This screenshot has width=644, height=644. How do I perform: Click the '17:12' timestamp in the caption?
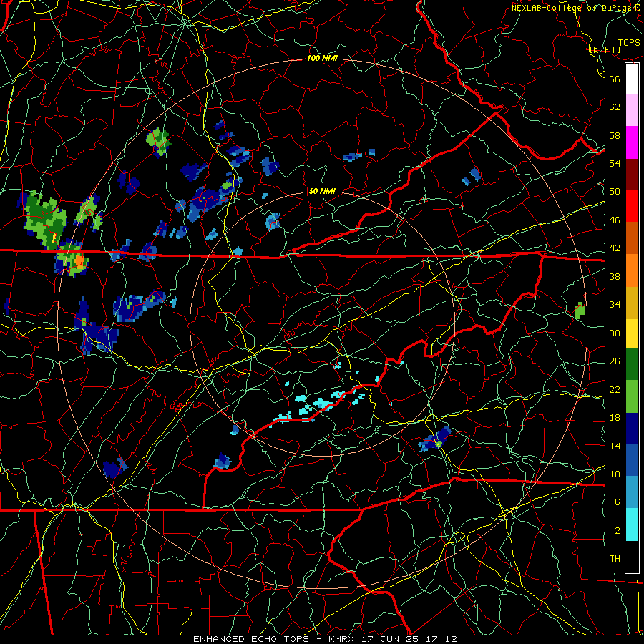coord(440,639)
